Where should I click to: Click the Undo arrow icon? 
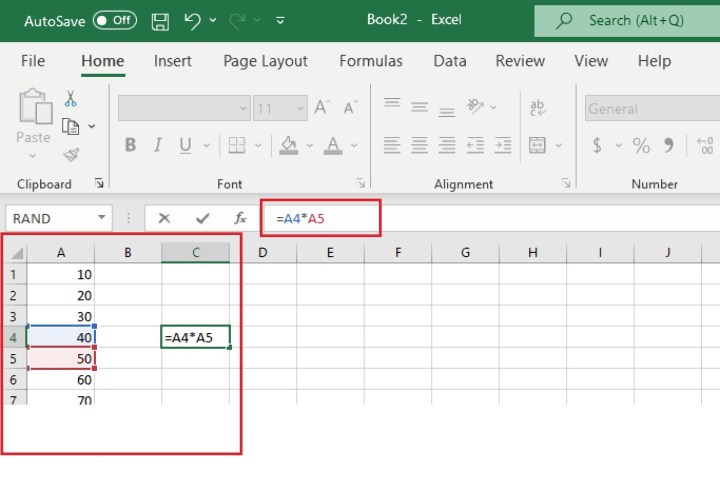(194, 20)
